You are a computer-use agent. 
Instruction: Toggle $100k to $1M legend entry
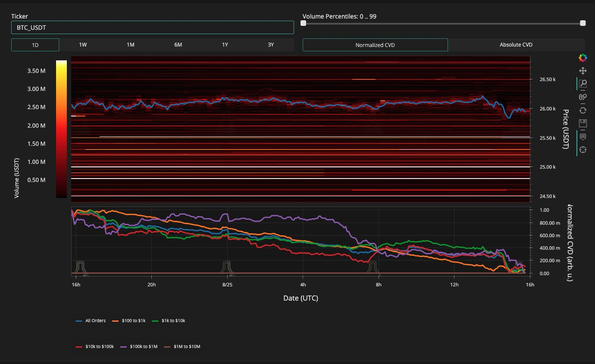pos(140,346)
